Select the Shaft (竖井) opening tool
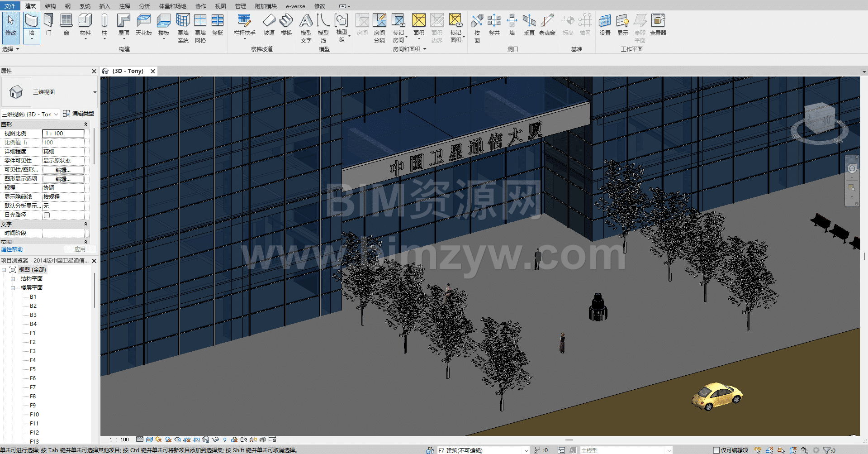This screenshot has height=454, width=868. click(x=494, y=25)
